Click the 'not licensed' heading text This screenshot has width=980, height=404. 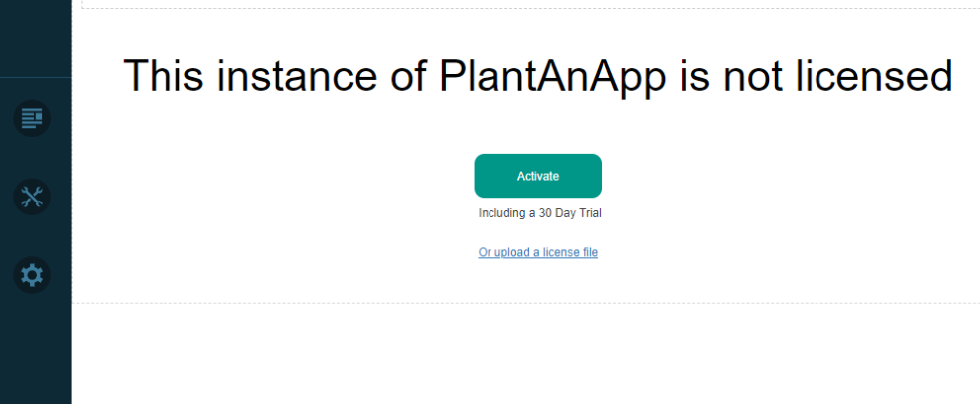(x=837, y=75)
